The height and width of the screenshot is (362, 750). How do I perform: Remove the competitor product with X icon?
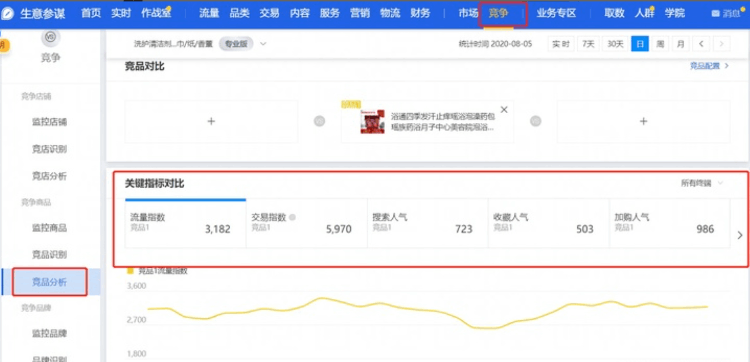[x=504, y=110]
